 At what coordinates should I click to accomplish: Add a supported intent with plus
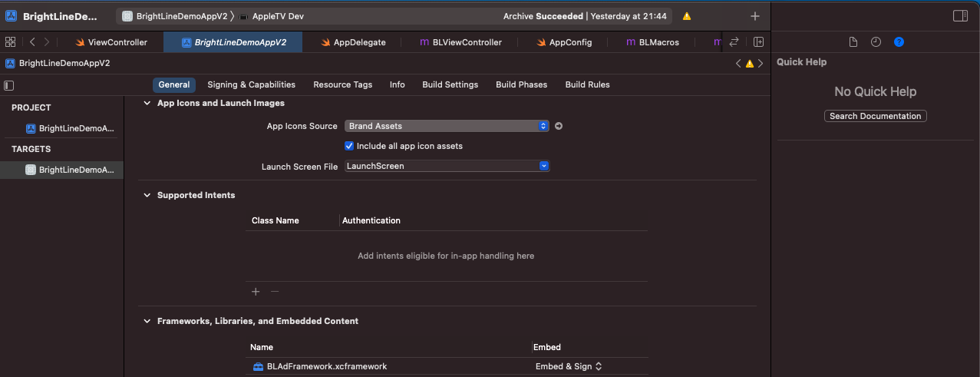[x=256, y=292]
